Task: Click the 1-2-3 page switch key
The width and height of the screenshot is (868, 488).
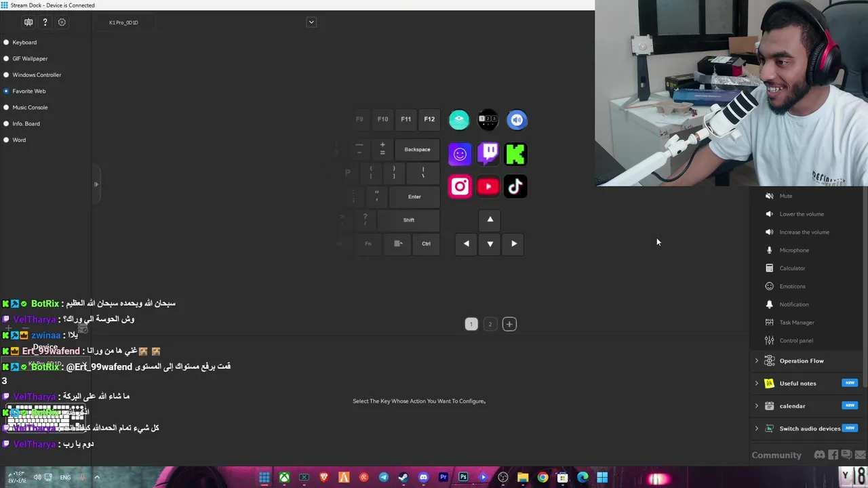Action: pyautogui.click(x=488, y=120)
